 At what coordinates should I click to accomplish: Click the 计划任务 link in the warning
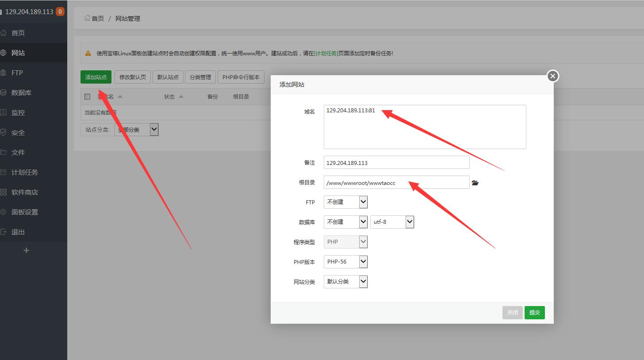tap(326, 53)
